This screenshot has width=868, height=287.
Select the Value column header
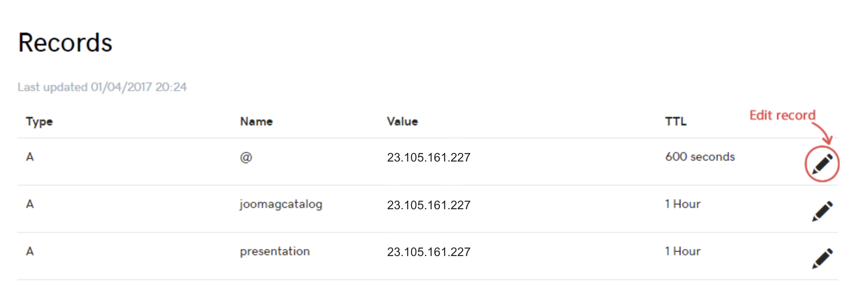coord(402,122)
